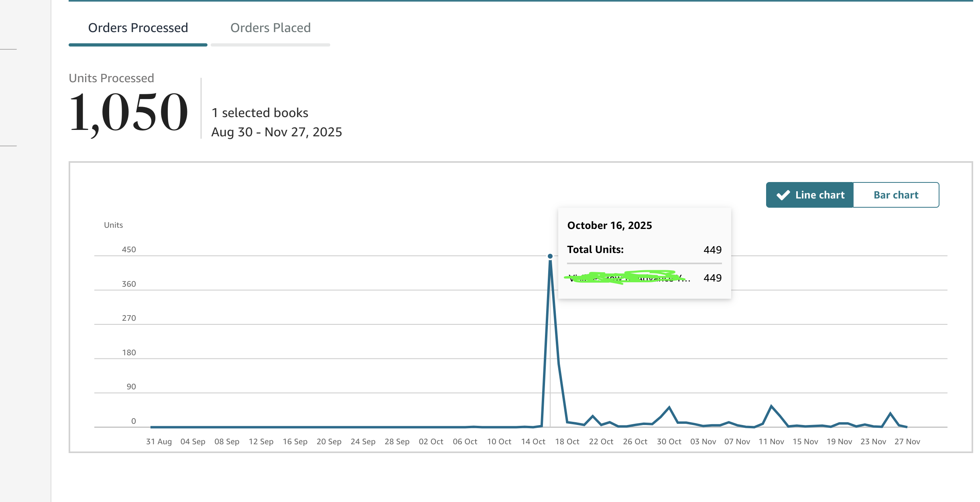This screenshot has width=980, height=502.
Task: Switch to the Orders Placed tab
Action: 270,28
